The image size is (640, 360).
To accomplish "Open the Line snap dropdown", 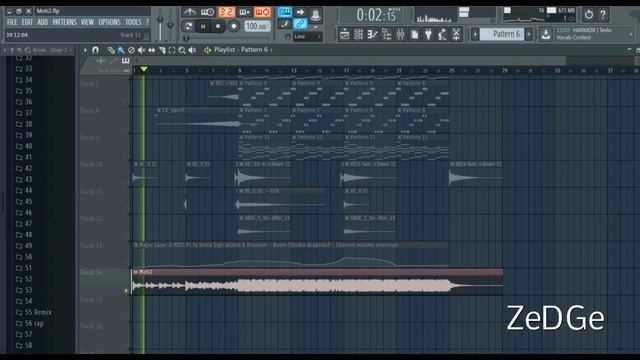I will point(308,37).
